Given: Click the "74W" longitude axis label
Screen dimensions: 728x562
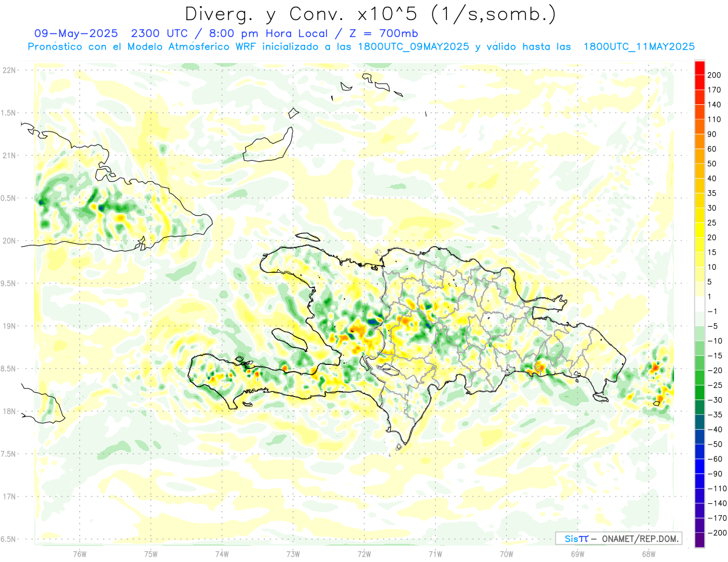Looking at the screenshot, I should [221, 554].
